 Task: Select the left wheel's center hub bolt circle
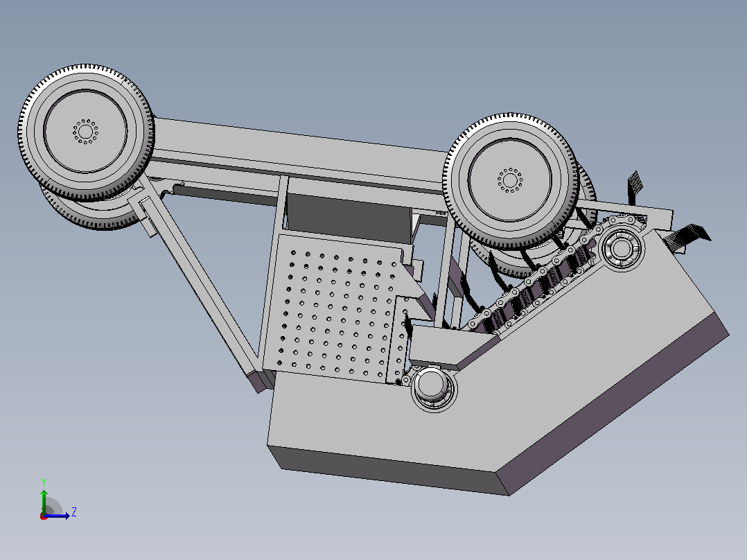coord(85,130)
